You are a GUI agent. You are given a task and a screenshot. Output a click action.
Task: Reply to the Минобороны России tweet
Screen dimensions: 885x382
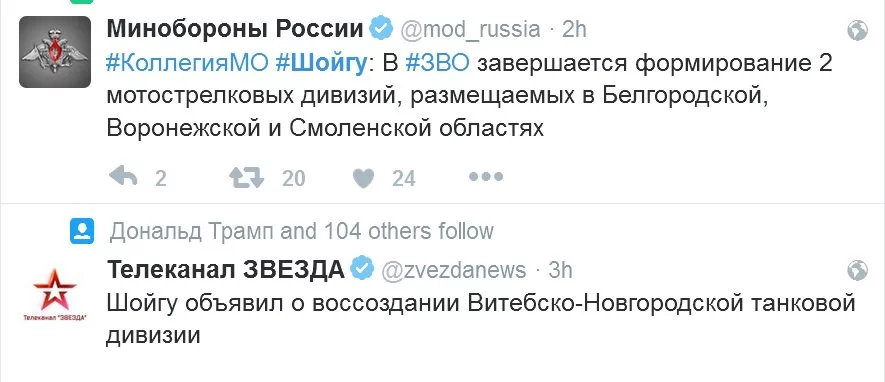(124, 178)
